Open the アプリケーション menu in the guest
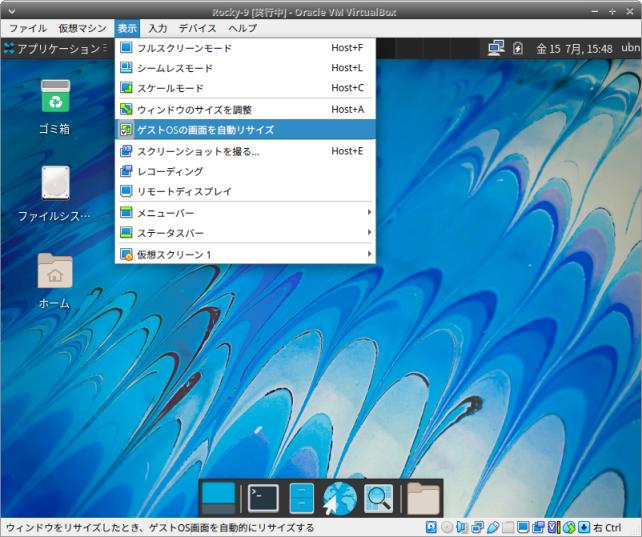This screenshot has height=537, width=642. (55, 49)
